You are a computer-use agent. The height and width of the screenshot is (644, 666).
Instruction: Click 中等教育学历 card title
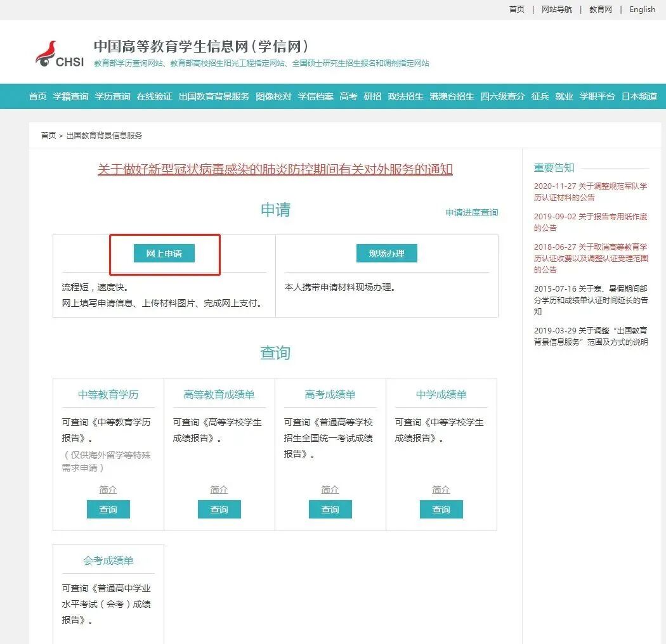pyautogui.click(x=108, y=394)
